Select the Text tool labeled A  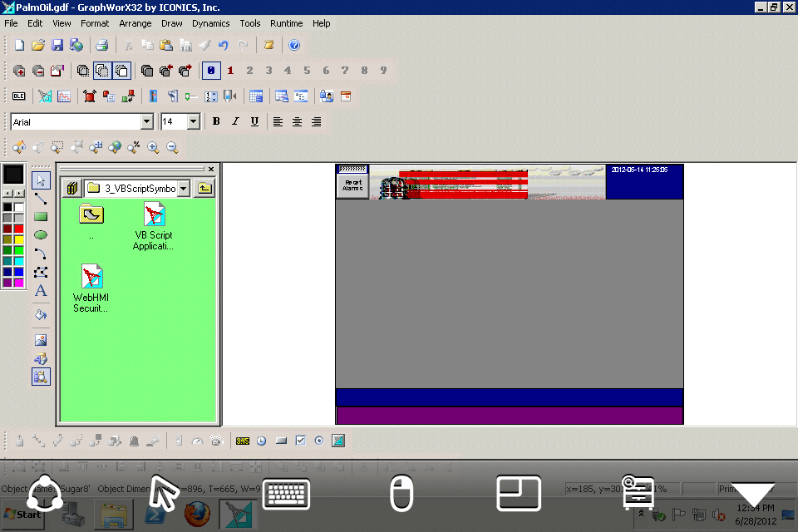pos(41,291)
